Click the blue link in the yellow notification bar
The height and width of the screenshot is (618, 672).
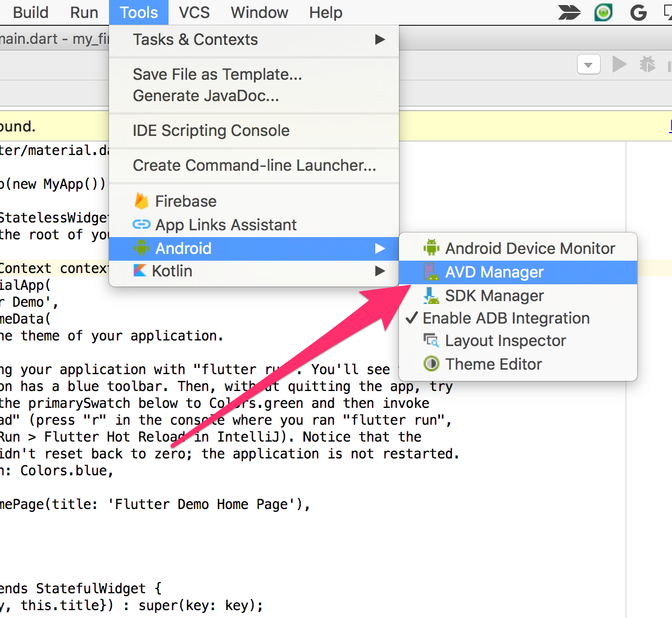(x=670, y=126)
